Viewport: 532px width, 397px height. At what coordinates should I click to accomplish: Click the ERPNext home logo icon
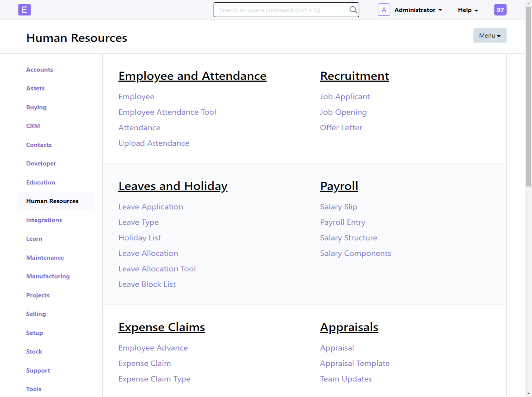(x=24, y=10)
